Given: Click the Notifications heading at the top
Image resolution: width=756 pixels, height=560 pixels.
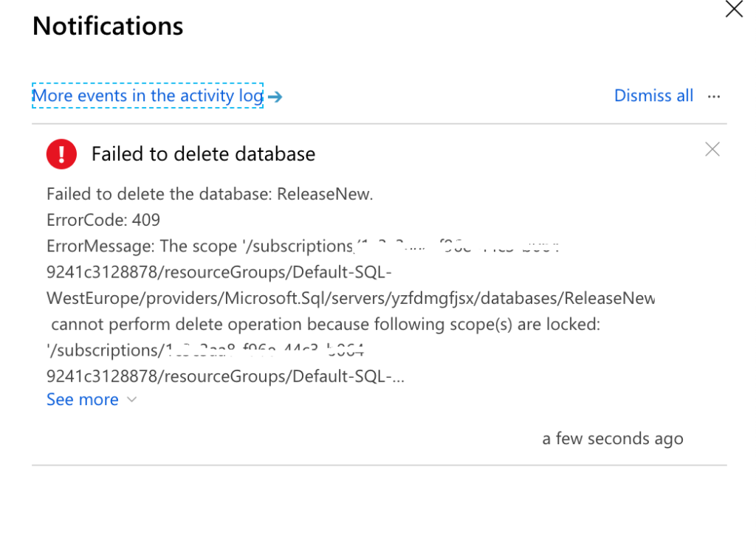Looking at the screenshot, I should coord(107,25).
